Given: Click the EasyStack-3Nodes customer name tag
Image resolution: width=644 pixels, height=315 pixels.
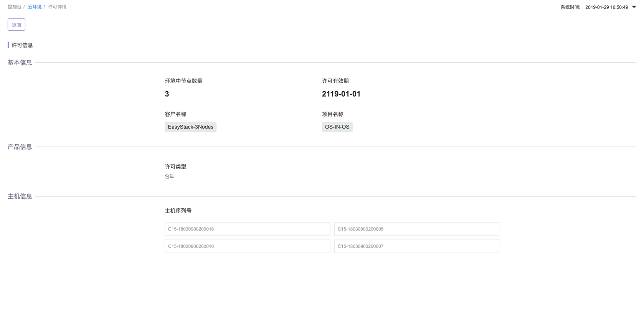Looking at the screenshot, I should pos(190,127).
